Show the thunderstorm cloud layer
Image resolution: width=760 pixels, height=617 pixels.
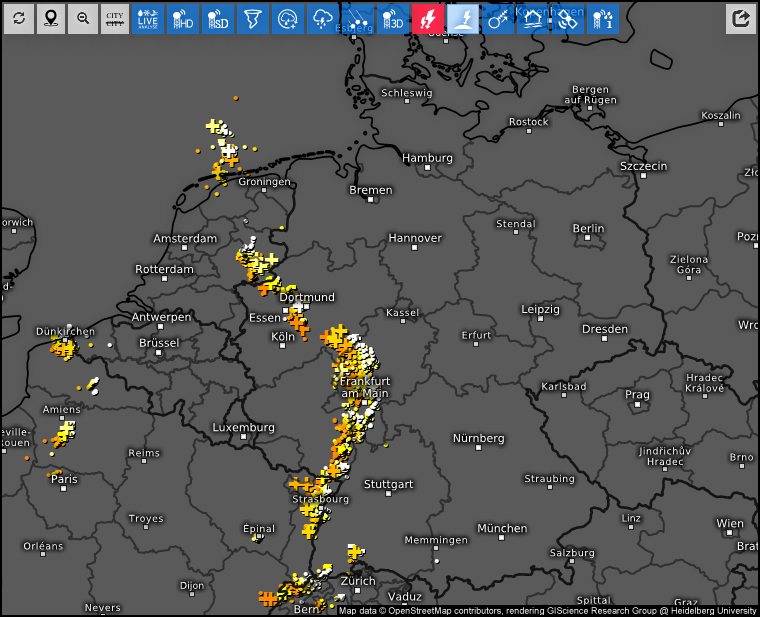coord(323,19)
